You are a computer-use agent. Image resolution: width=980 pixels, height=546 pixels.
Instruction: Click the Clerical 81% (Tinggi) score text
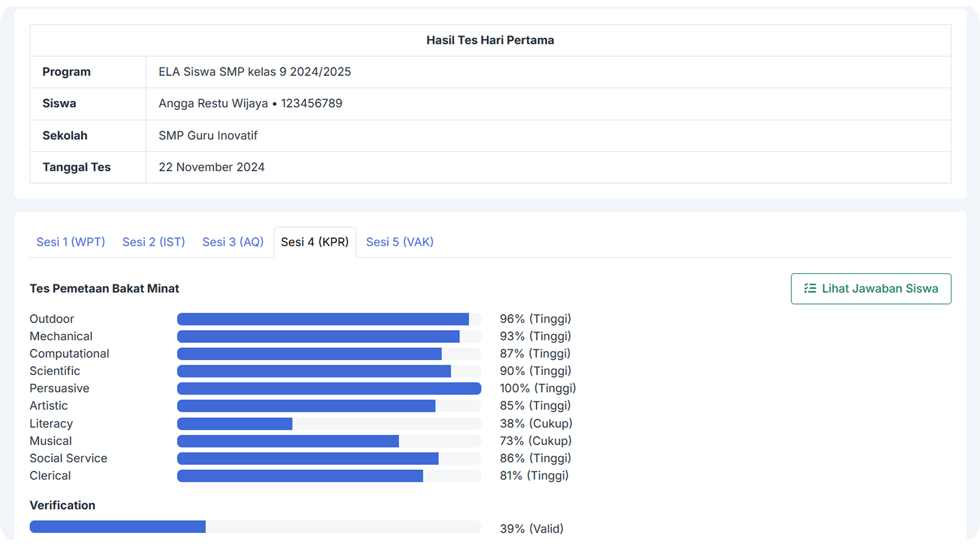click(x=534, y=476)
